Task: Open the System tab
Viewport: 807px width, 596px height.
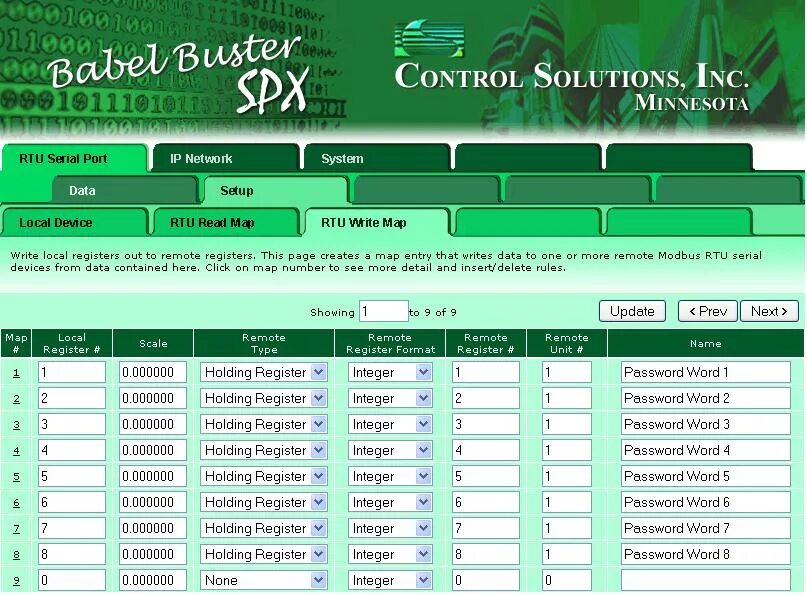Action: (x=377, y=159)
